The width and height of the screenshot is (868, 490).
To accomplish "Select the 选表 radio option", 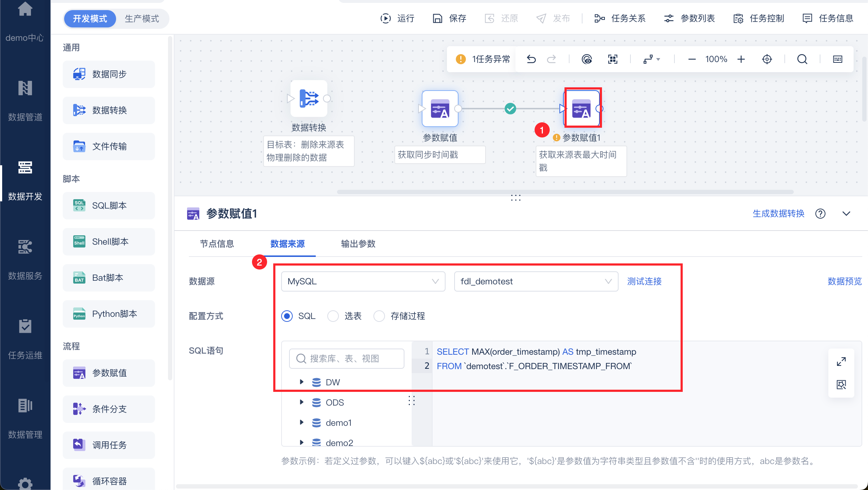I will coord(333,316).
